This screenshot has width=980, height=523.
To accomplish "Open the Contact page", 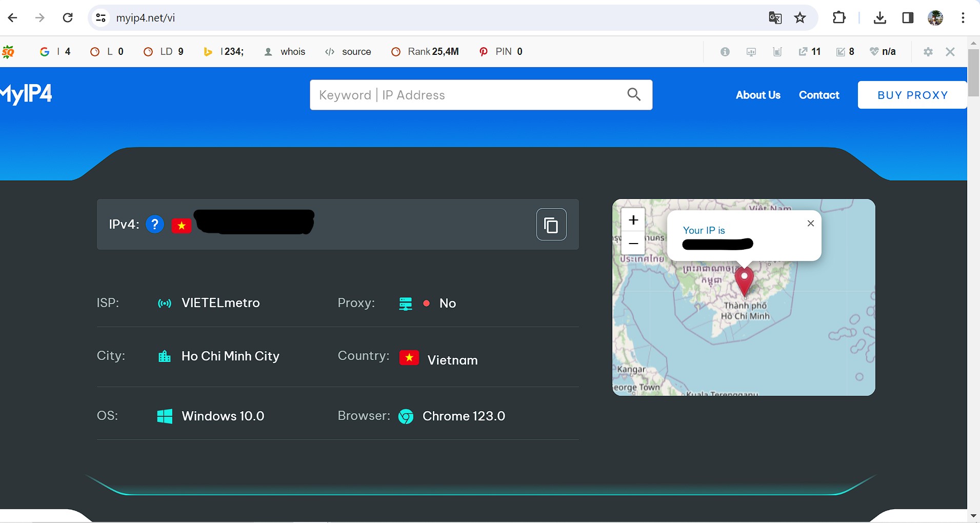I will [x=819, y=95].
